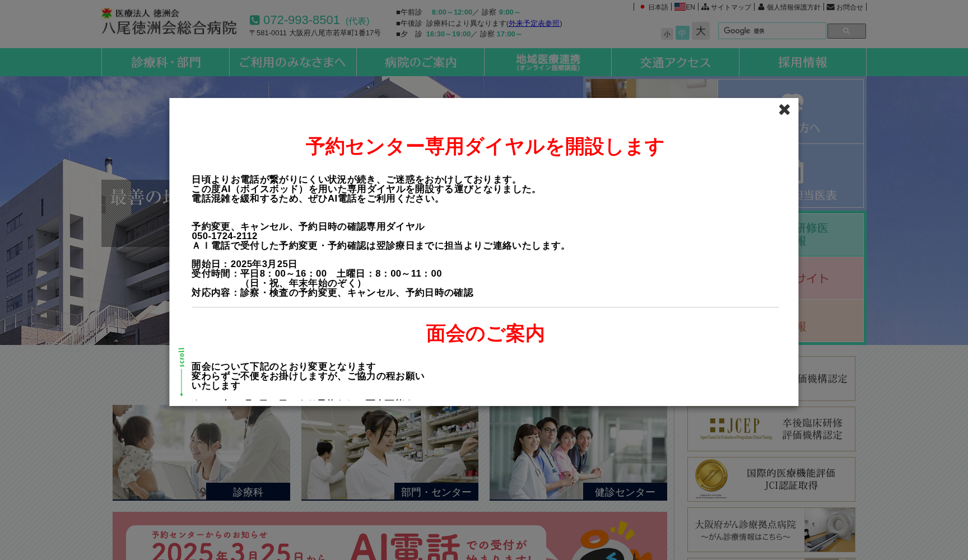The image size is (968, 560).
Task: Switch font size to 大 (large)
Action: click(x=700, y=32)
